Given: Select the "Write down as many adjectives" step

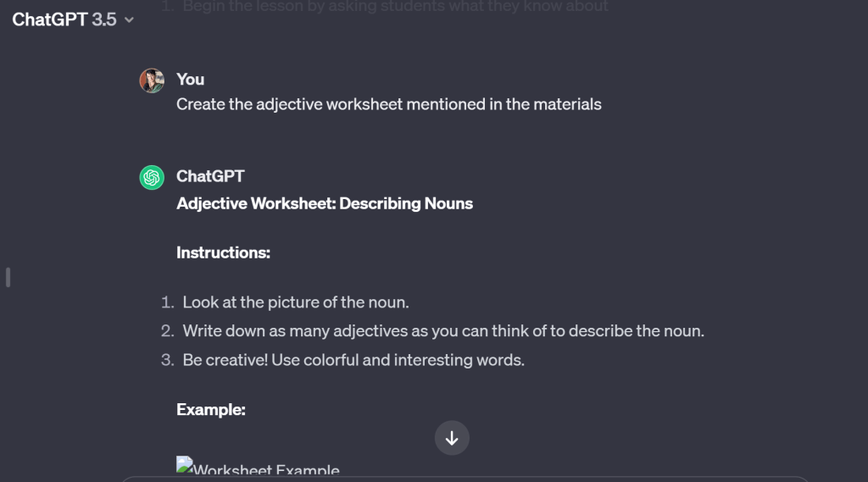Looking at the screenshot, I should [x=442, y=331].
